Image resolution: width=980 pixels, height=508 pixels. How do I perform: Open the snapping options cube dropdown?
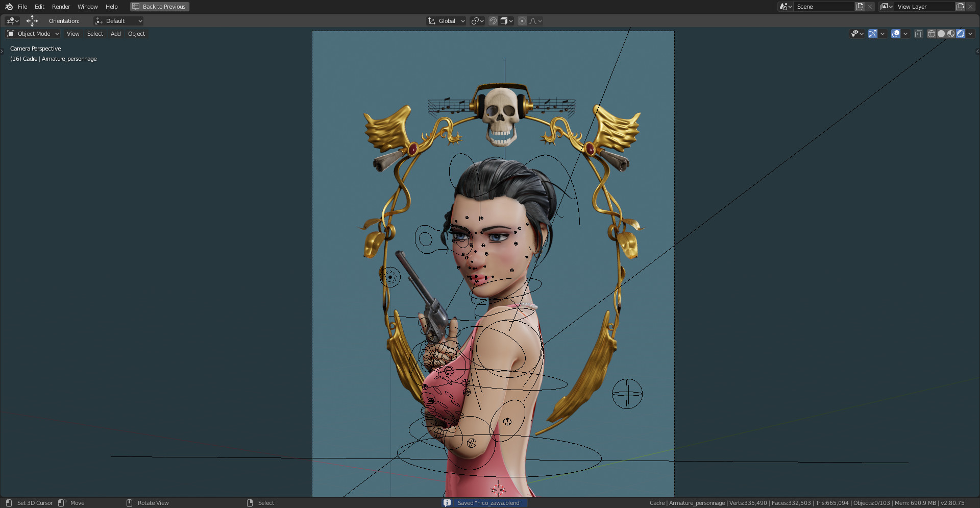(x=507, y=21)
